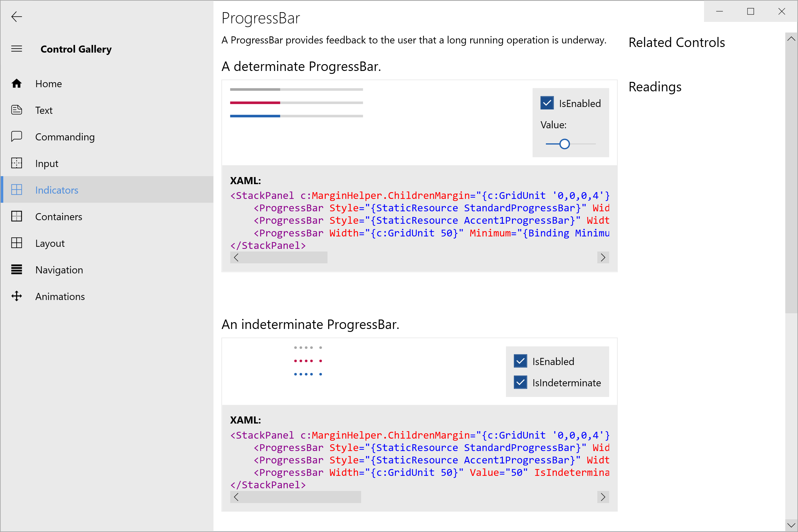Click the back arrow icon
The width and height of the screenshot is (798, 532).
tap(16, 16)
